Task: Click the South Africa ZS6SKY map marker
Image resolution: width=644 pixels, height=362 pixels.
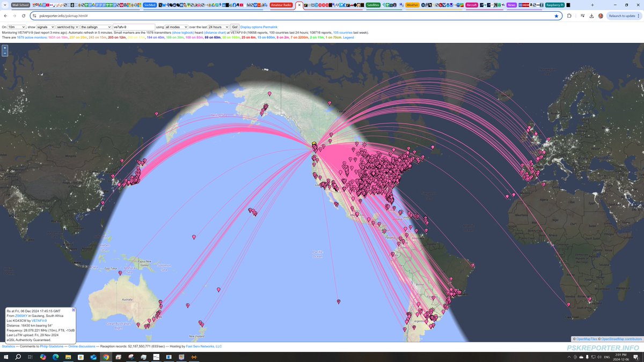Action: (x=589, y=300)
